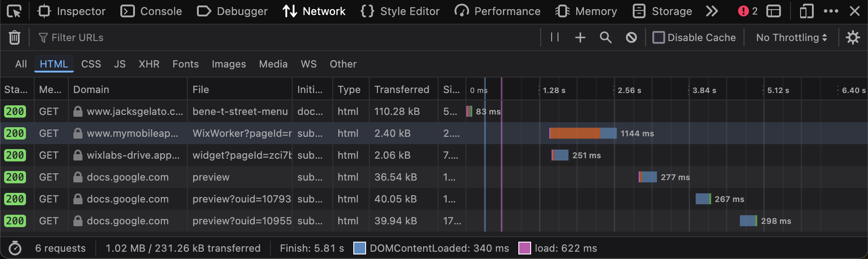Sort by the Initiator column header

click(312, 89)
